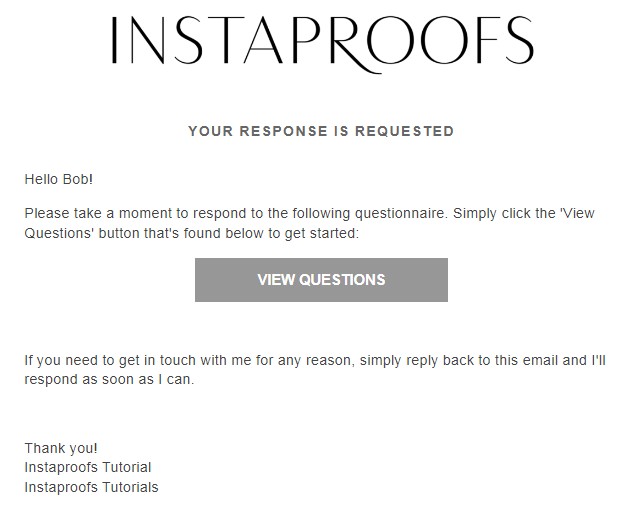Screen dimensions: 630x512
Task: Click the word 'REQUESTED' in the heading
Action: (x=405, y=131)
